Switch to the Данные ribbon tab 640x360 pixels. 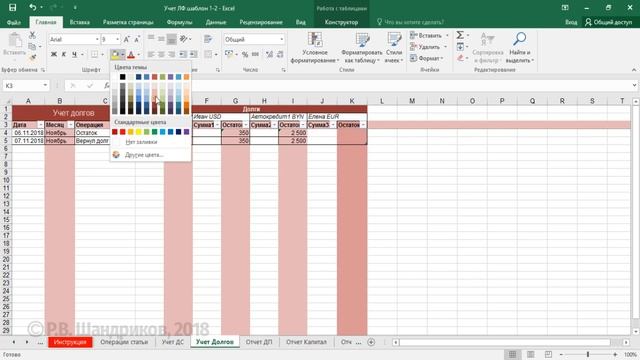[x=216, y=22]
